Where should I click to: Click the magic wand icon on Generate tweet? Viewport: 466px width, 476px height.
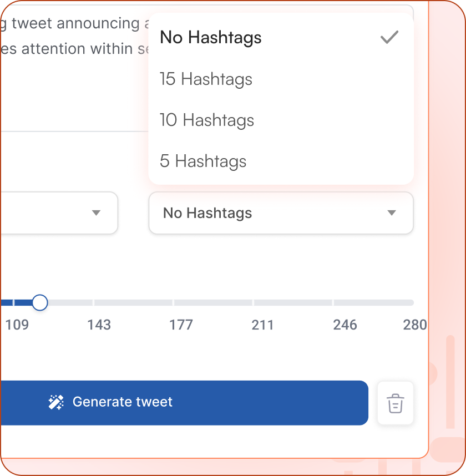tap(56, 402)
